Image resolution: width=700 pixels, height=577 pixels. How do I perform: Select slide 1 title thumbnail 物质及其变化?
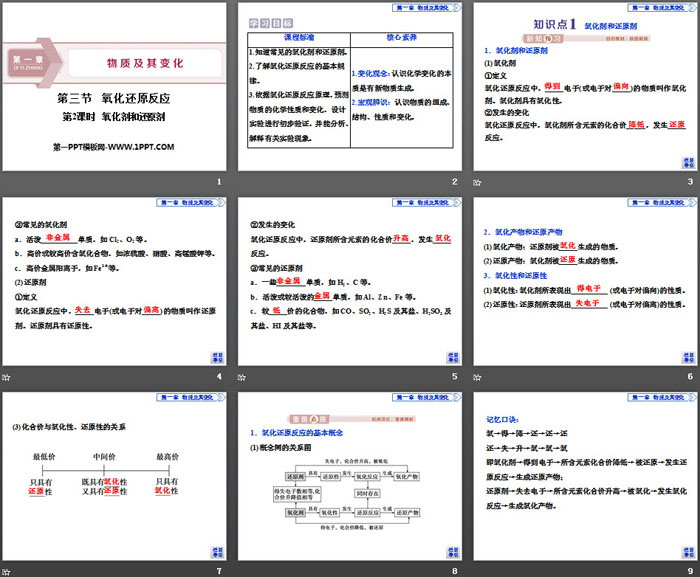click(114, 87)
